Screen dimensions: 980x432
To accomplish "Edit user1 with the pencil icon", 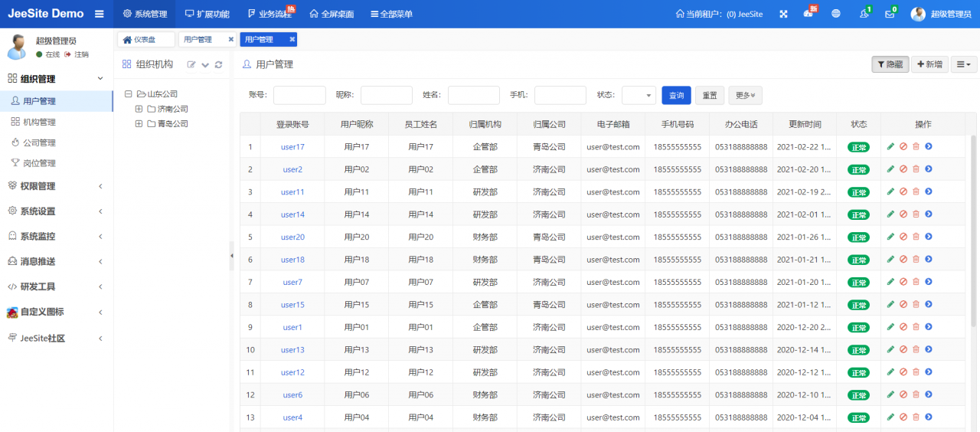I will coord(890,327).
